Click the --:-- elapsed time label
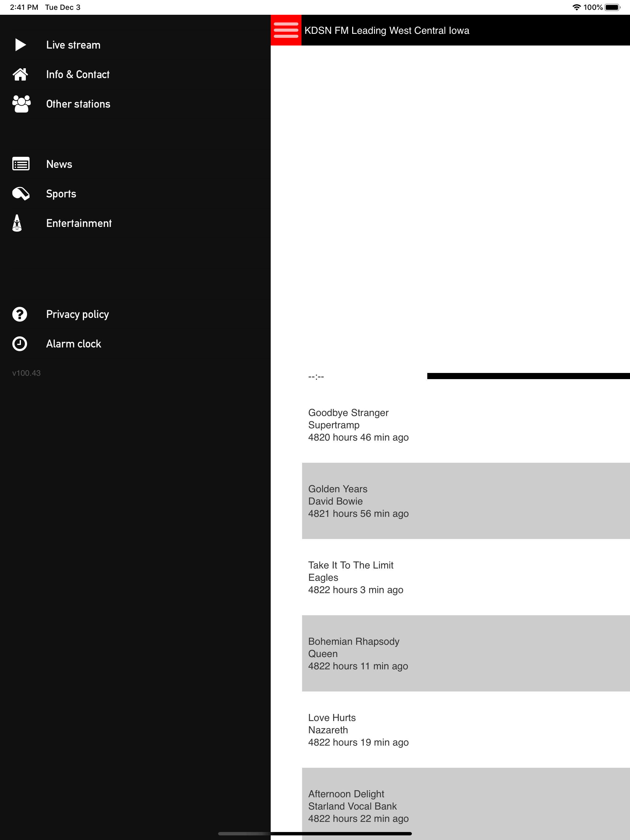Image resolution: width=630 pixels, height=840 pixels. pyautogui.click(x=316, y=376)
